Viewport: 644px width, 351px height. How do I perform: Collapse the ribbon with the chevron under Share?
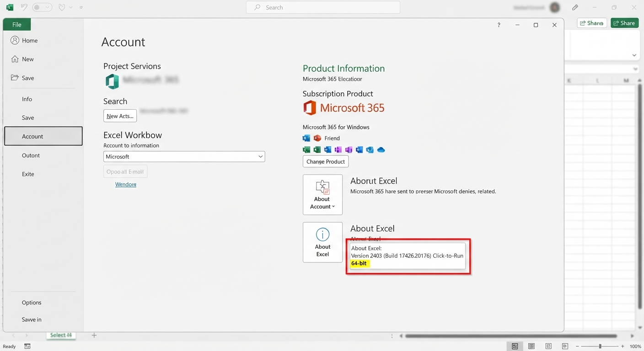(x=634, y=55)
